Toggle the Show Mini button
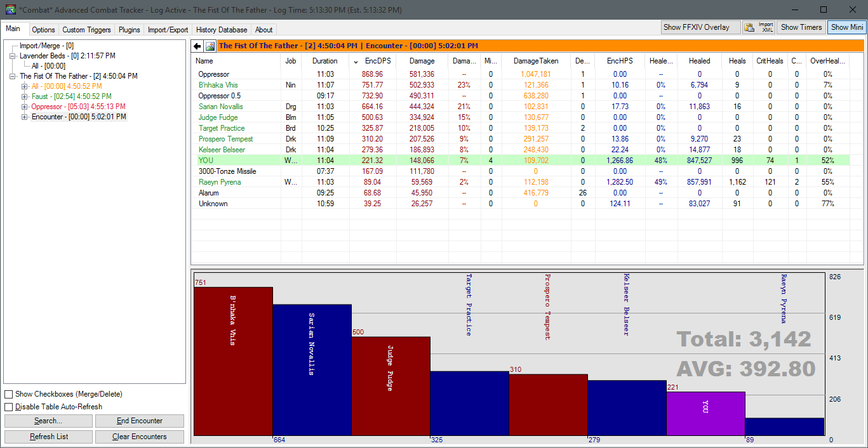This screenshot has width=868, height=448. coord(847,27)
